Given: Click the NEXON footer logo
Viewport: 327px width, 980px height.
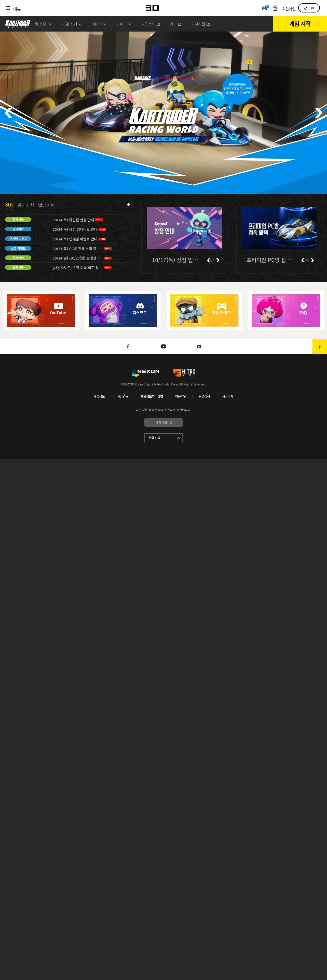Looking at the screenshot, I should (x=145, y=372).
